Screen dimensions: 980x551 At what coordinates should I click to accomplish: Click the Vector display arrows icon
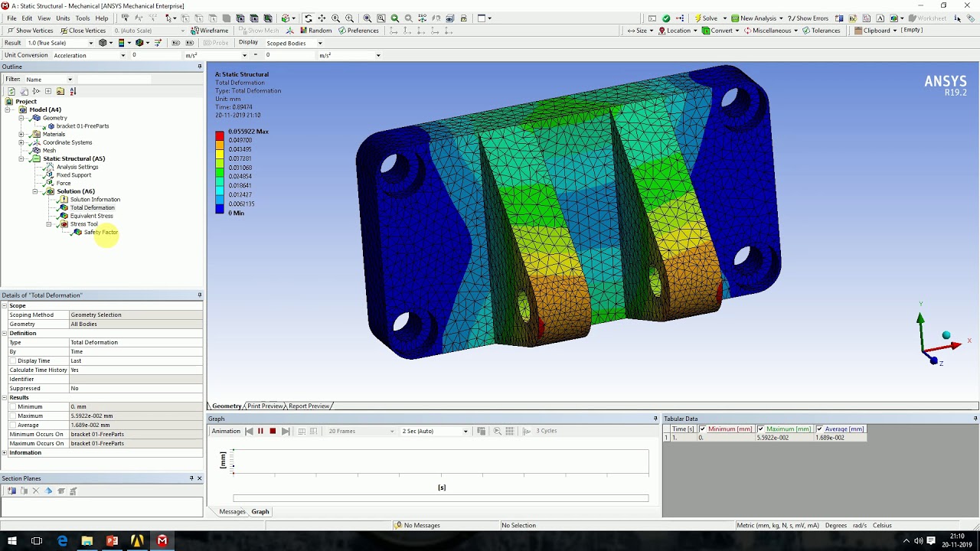[158, 43]
